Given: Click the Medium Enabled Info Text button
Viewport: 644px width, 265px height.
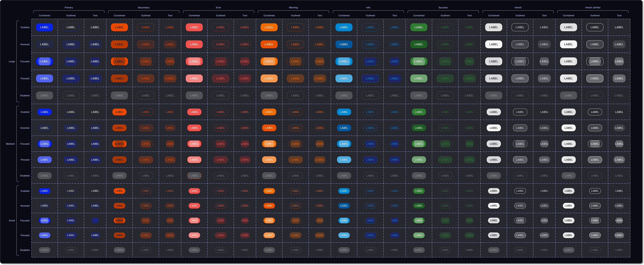Looking at the screenshot, I should (395, 112).
